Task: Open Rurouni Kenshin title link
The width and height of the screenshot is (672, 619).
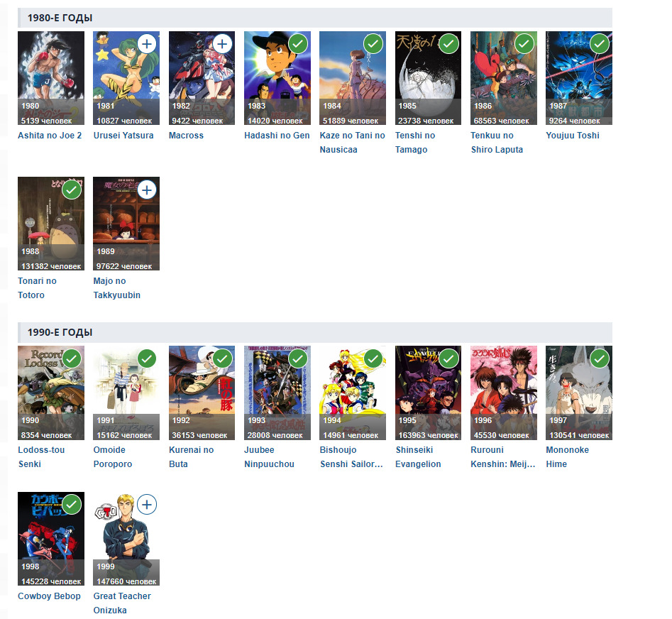Action: (x=503, y=457)
